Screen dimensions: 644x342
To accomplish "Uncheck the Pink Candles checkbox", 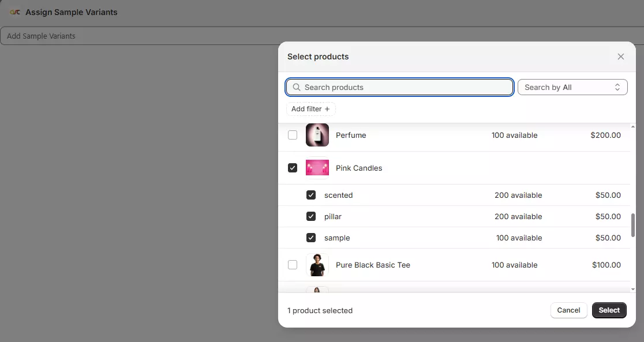I will (x=293, y=168).
